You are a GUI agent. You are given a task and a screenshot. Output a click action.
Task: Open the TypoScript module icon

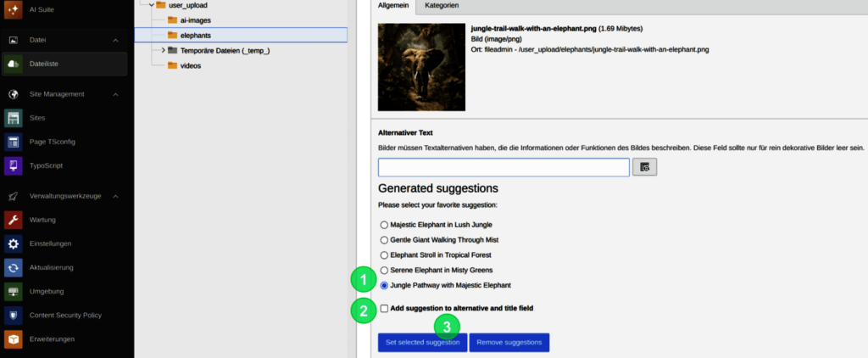(14, 165)
